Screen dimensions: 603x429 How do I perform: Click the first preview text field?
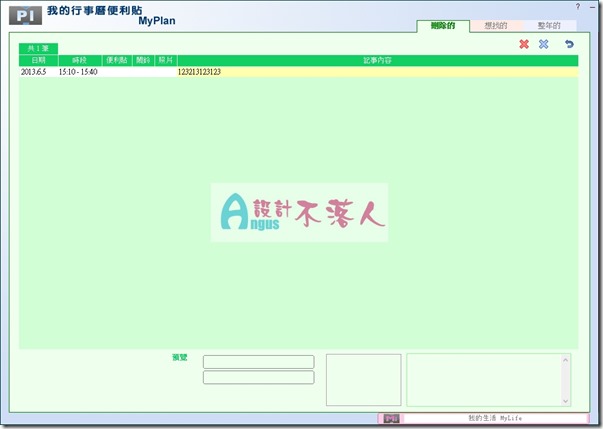click(x=258, y=362)
